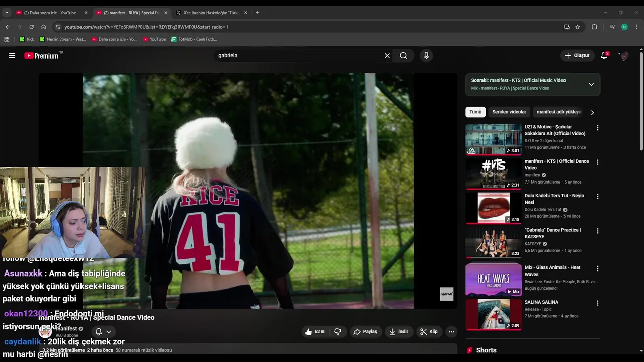Create a clip with Klip button
The width and height of the screenshot is (644, 362).
coord(429,332)
